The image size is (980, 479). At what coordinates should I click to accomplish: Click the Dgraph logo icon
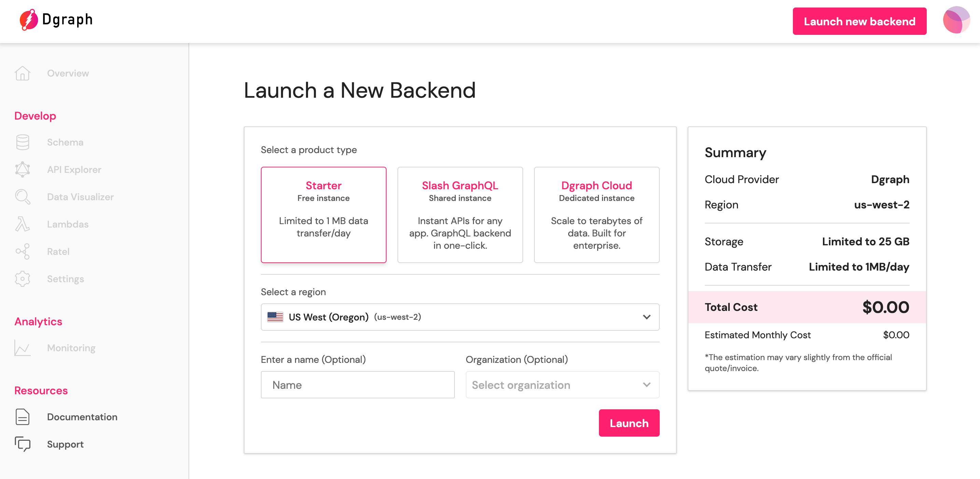coord(29,20)
